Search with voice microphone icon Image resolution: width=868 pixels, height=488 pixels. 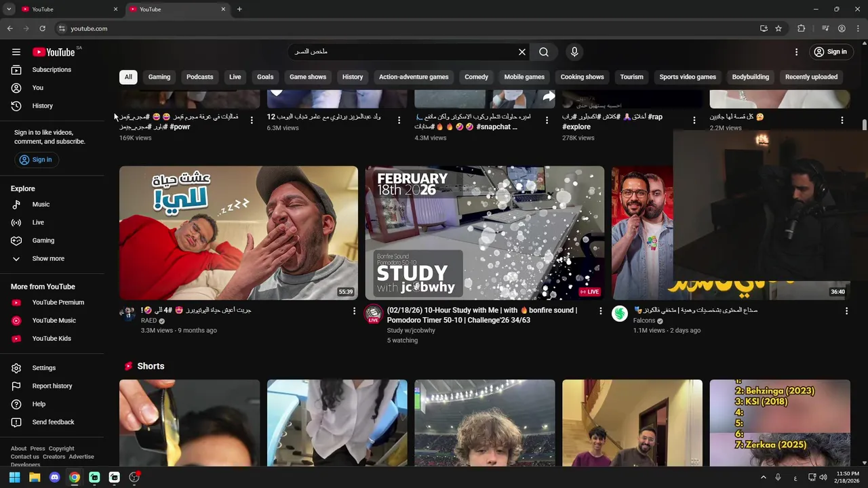(574, 52)
